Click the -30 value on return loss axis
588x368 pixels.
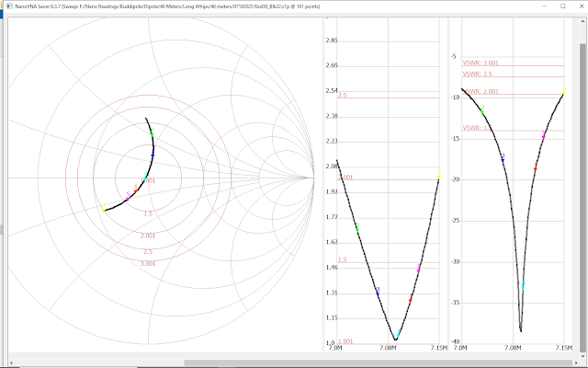(x=456, y=261)
